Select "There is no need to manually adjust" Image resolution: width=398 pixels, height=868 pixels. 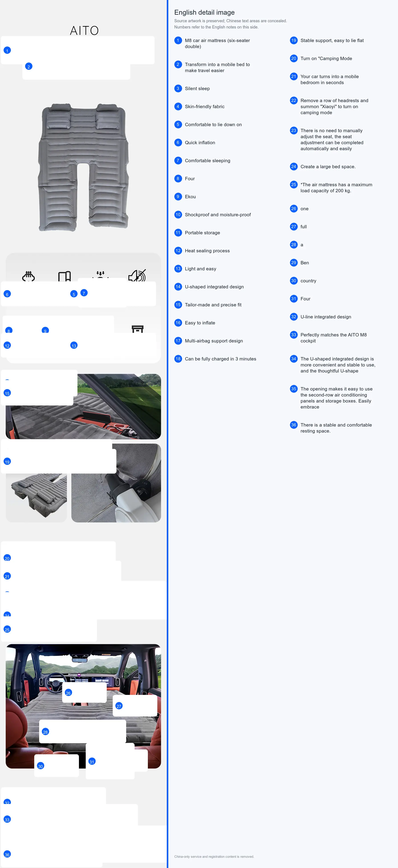332,140
